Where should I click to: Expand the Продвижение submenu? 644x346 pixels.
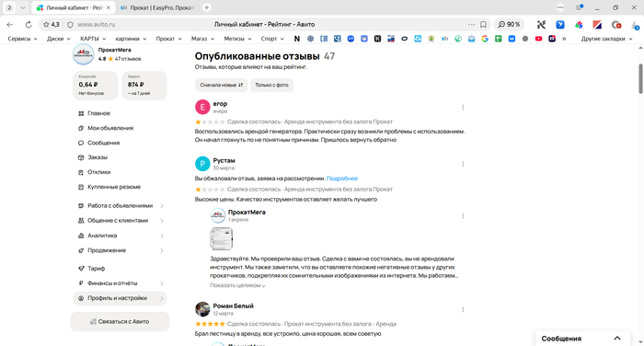[120, 250]
